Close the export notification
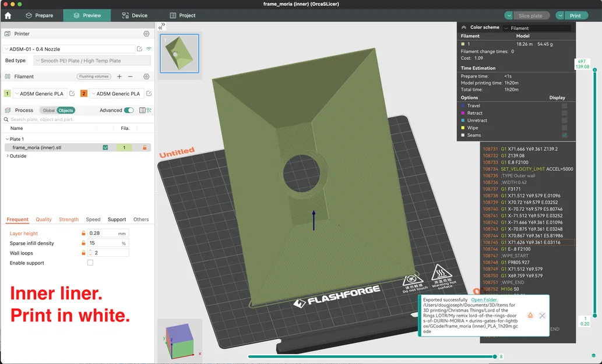 tap(542, 316)
